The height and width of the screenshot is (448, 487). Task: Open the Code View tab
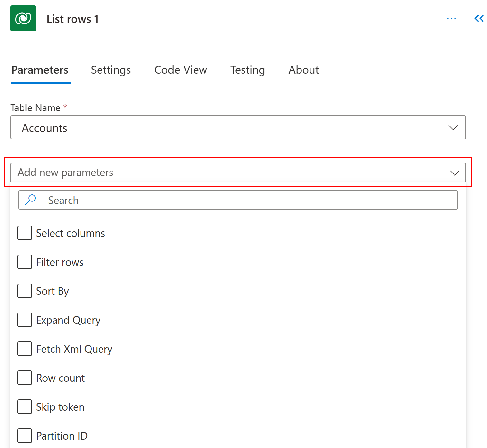click(181, 70)
